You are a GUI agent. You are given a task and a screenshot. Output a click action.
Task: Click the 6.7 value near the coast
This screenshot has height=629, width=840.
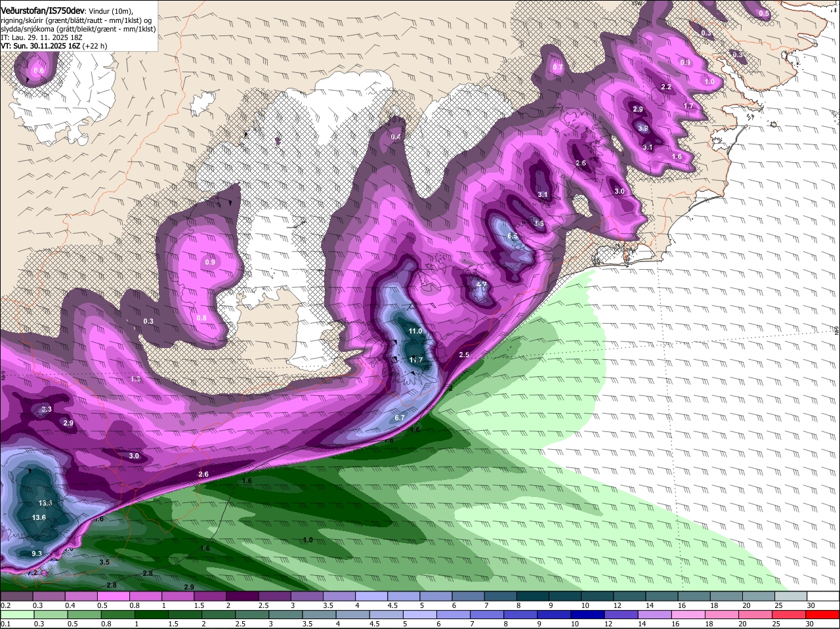click(400, 418)
